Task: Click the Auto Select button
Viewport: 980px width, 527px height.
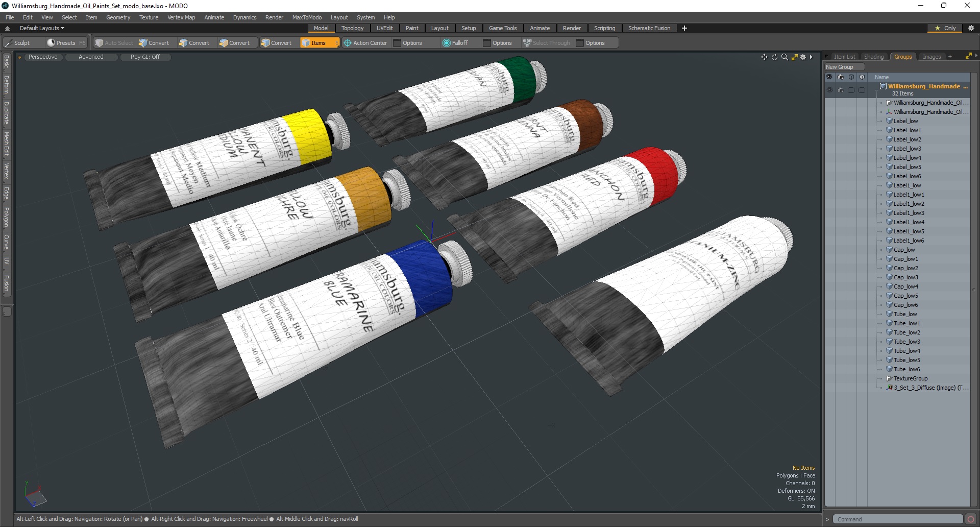Action: (114, 43)
